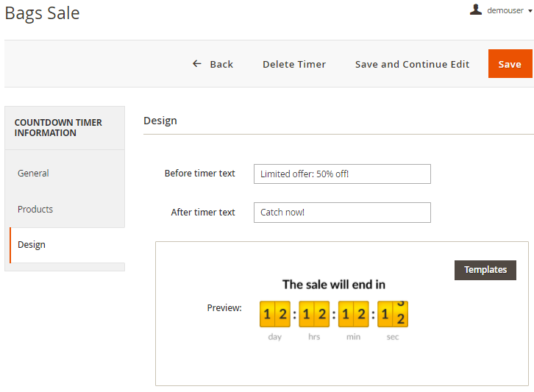This screenshot has width=534, height=392.
Task: Click Save and Continue Edit
Action: 412,64
